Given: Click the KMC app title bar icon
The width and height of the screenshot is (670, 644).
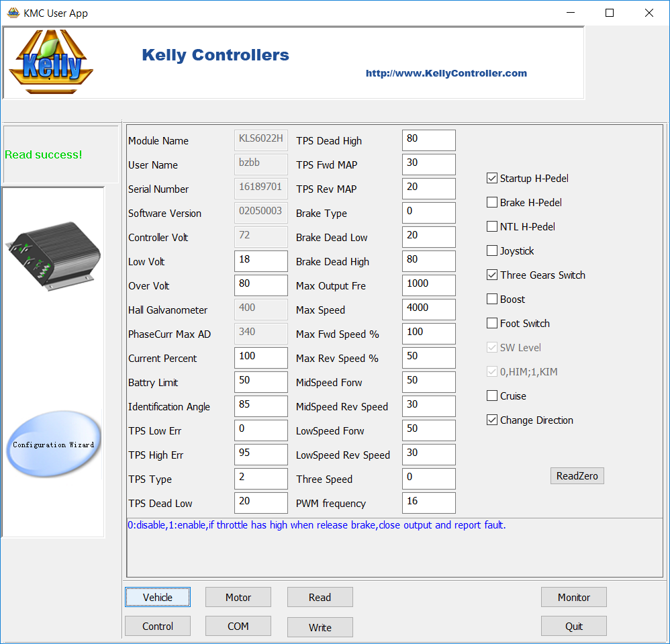Looking at the screenshot, I should (x=13, y=13).
